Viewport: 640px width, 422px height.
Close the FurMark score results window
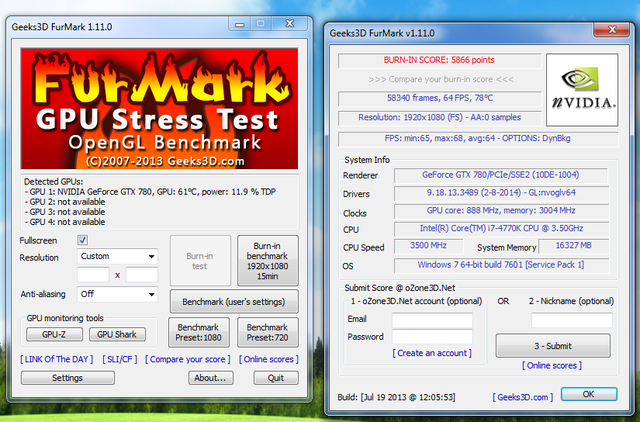coord(611,29)
